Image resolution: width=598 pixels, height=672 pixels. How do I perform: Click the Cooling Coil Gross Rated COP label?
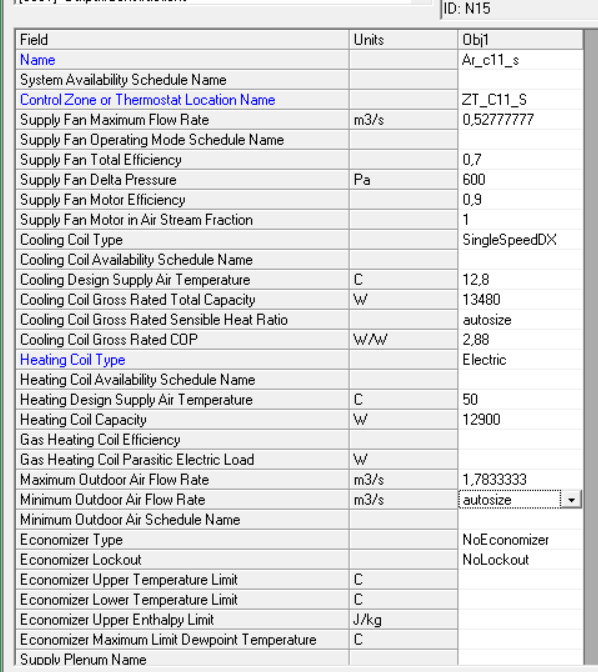109,340
